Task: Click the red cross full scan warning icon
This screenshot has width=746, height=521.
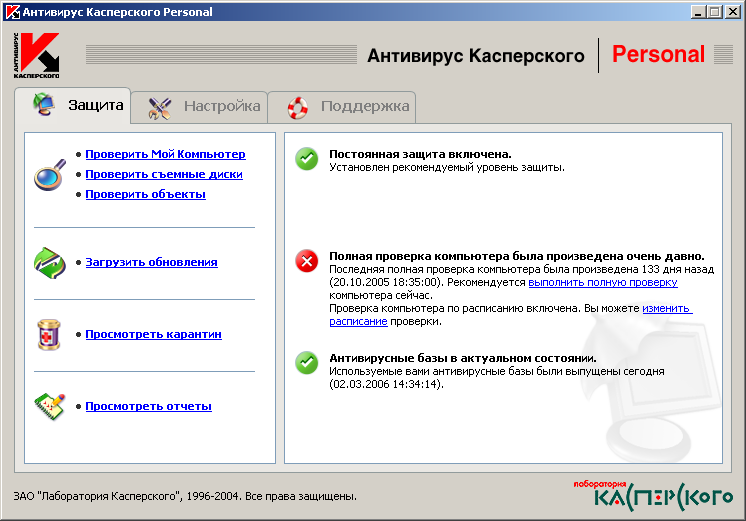Action: tap(307, 261)
